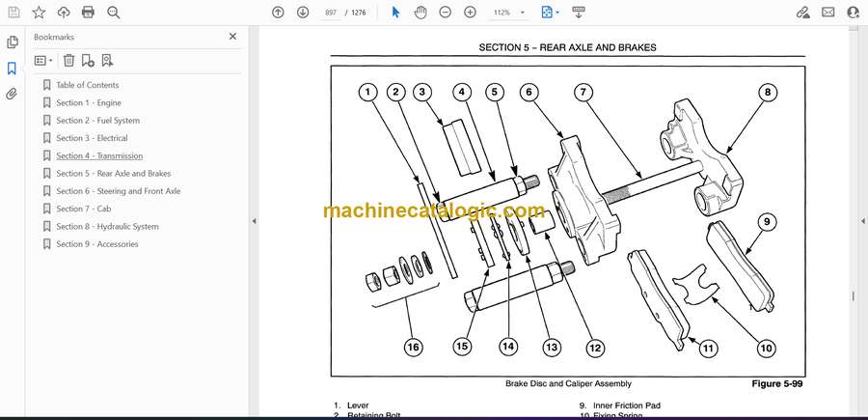Open the page thumbnails panel icon
The width and height of the screenshot is (868, 420).
(x=13, y=42)
